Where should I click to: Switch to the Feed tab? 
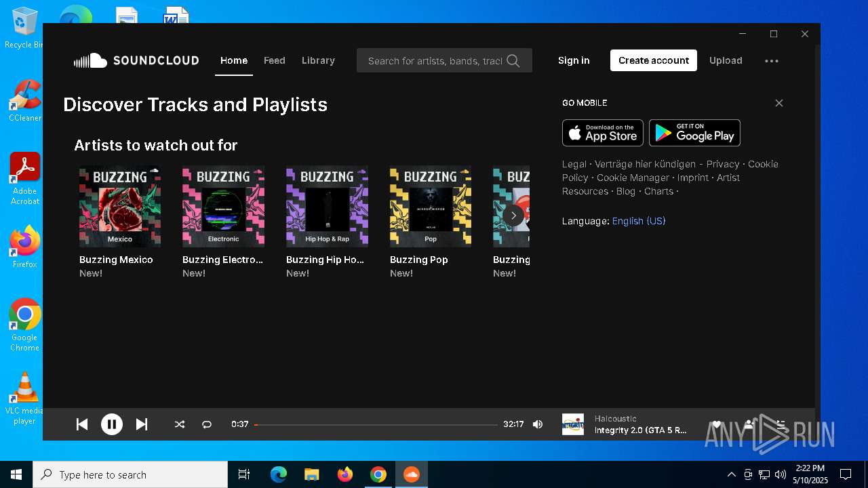click(275, 60)
